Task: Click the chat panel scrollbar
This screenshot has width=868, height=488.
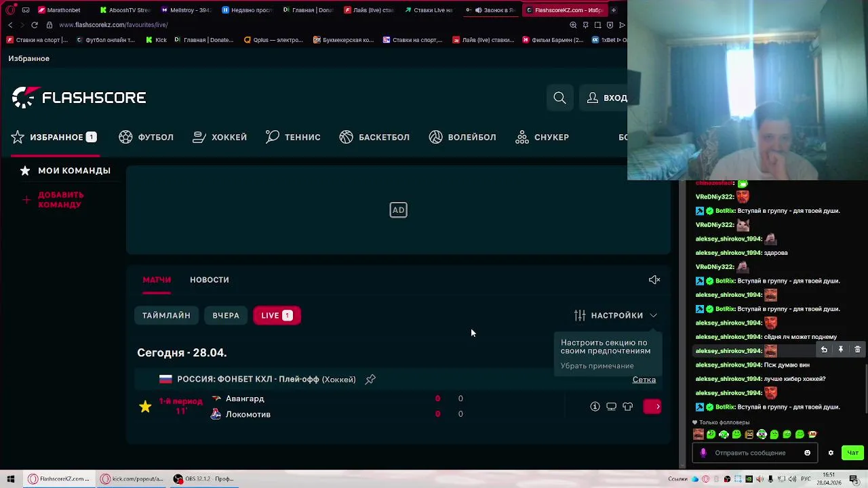Action: pos(865,390)
